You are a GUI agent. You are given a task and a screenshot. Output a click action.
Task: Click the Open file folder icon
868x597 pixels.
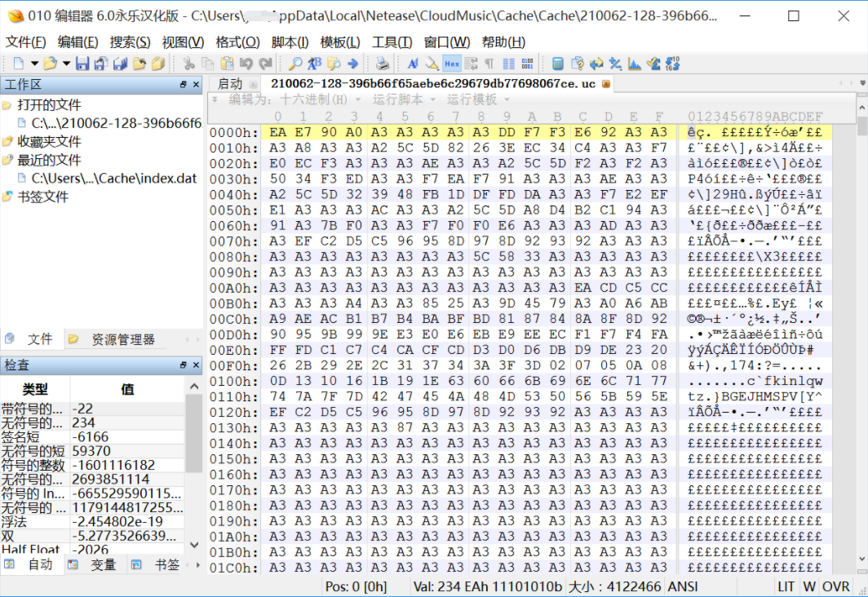(50, 64)
